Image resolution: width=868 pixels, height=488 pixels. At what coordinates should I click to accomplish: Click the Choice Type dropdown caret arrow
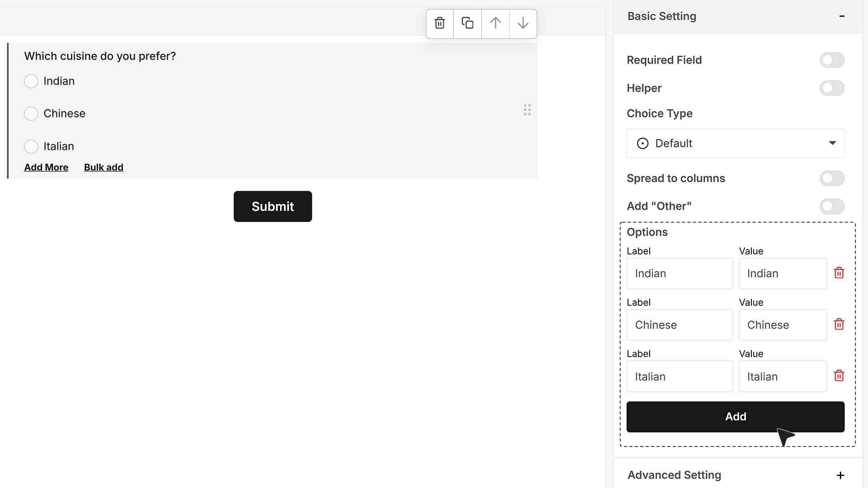(x=832, y=143)
